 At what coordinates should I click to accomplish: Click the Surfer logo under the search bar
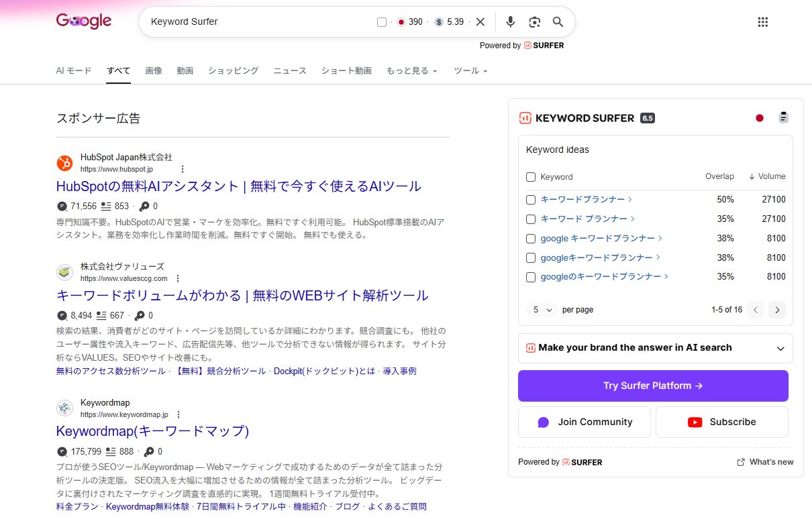544,46
